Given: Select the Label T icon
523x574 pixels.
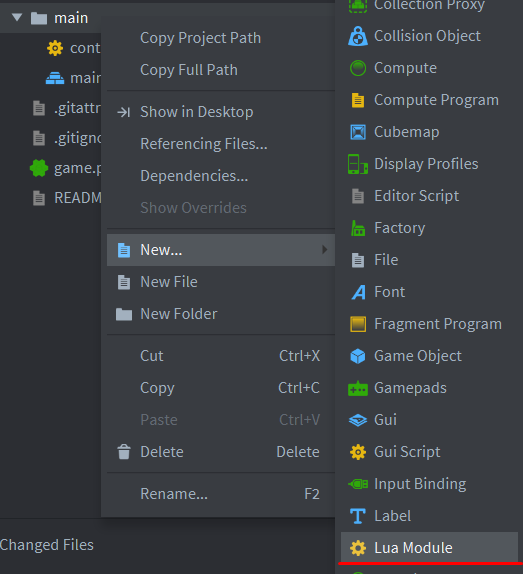Looking at the screenshot, I should (358, 516).
